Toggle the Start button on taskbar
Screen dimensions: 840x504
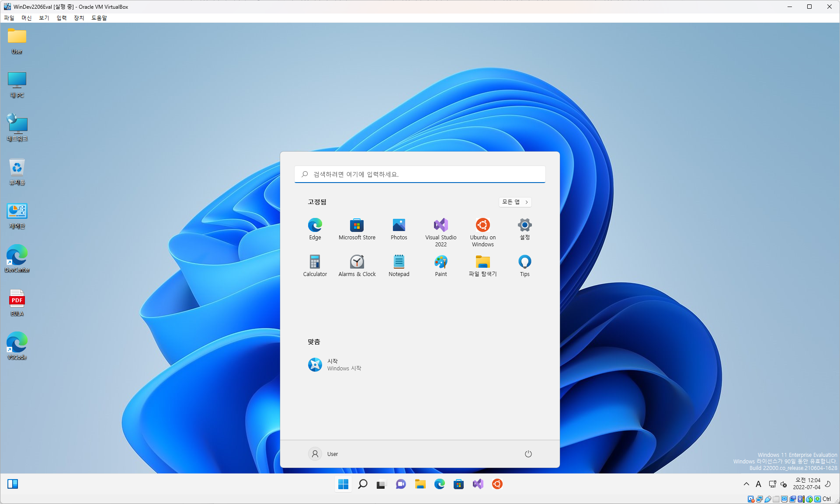pyautogui.click(x=343, y=484)
